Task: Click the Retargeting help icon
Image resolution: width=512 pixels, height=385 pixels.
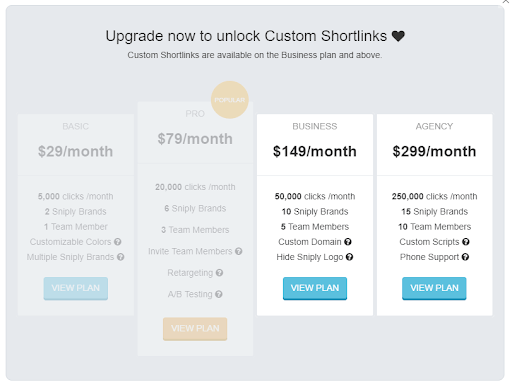Action: (219, 273)
